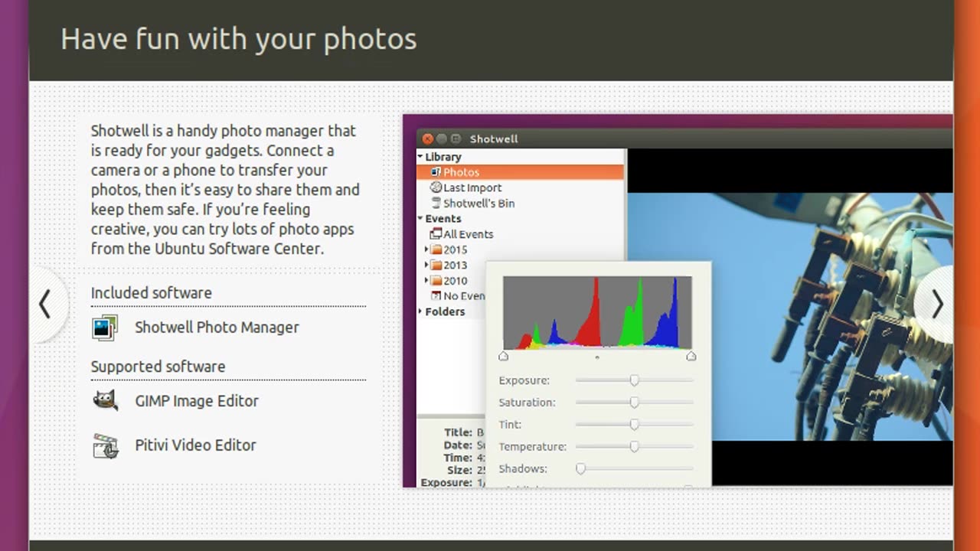Click the All Events icon
This screenshot has height=551, width=980.
tap(436, 234)
